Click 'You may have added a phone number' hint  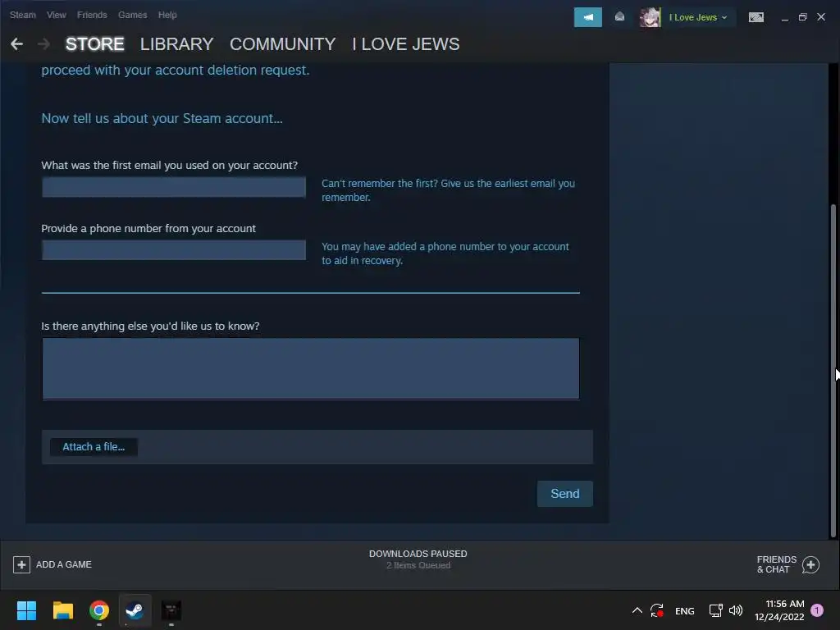click(445, 253)
